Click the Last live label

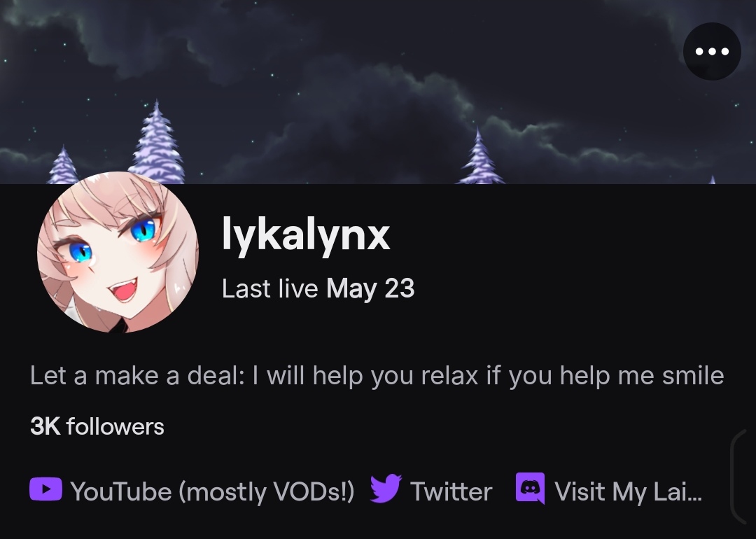(x=269, y=288)
